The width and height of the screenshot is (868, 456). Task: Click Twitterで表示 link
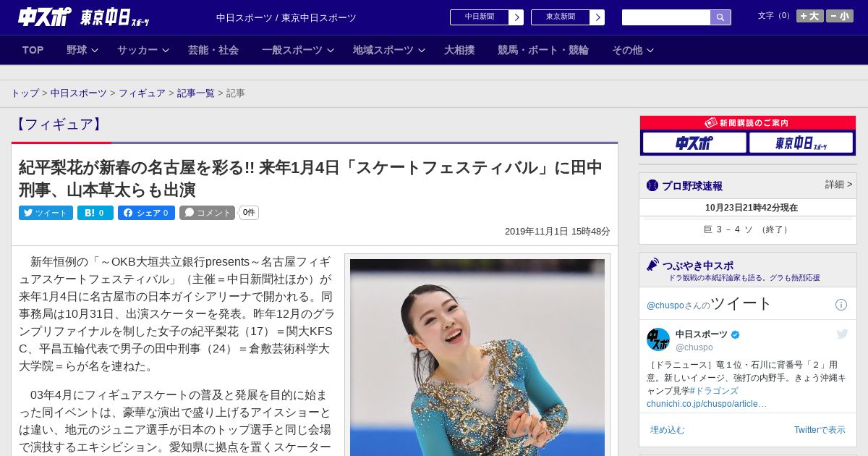coord(820,430)
